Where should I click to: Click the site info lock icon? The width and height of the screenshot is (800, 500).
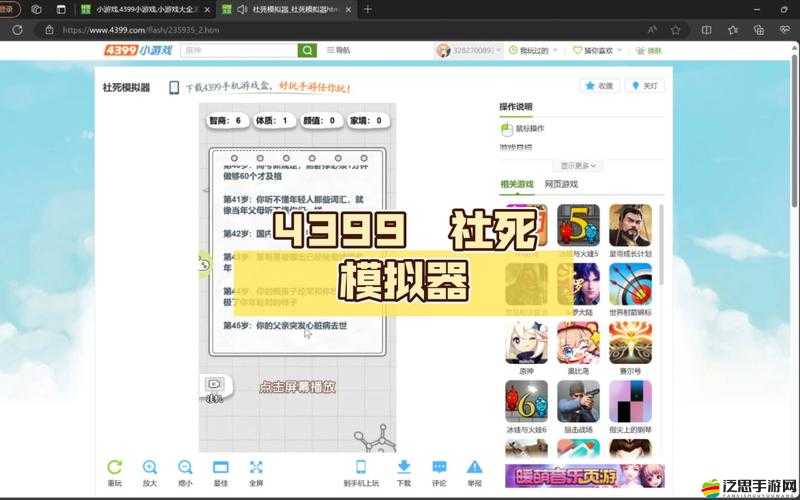(49, 30)
